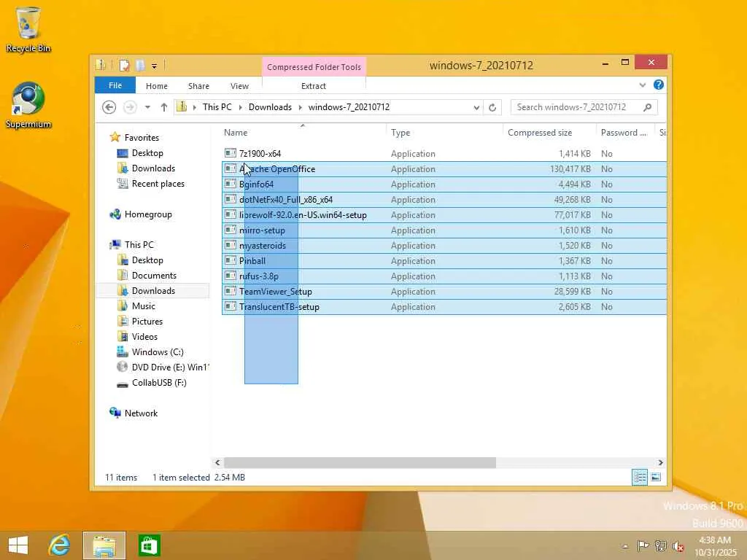Navigate to This PC in breadcrumb
747x560 pixels.
click(x=217, y=107)
